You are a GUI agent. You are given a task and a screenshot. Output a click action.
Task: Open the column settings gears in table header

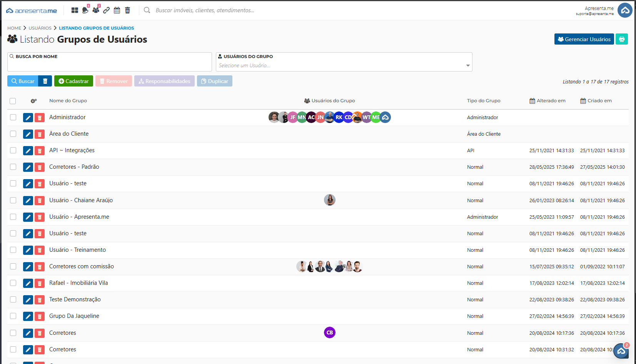pyautogui.click(x=33, y=101)
